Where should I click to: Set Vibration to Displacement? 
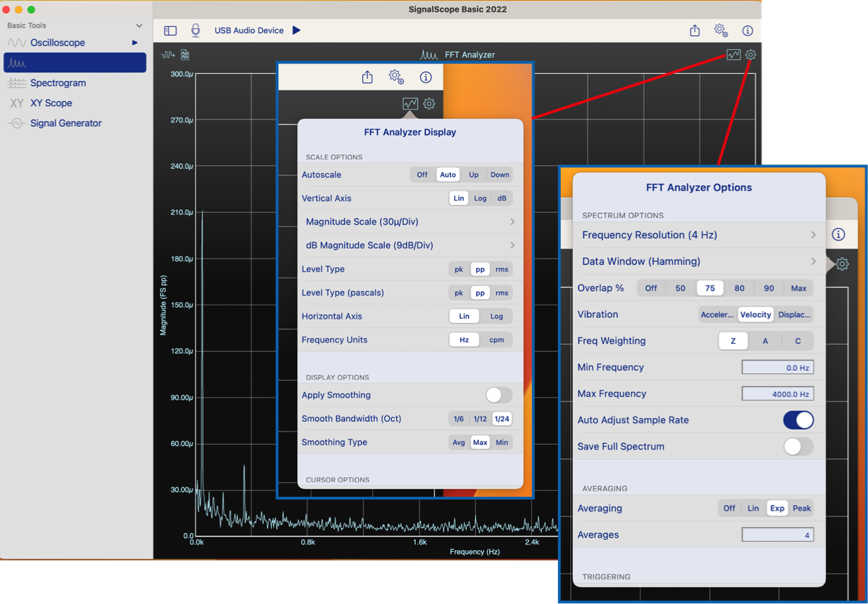pos(794,315)
